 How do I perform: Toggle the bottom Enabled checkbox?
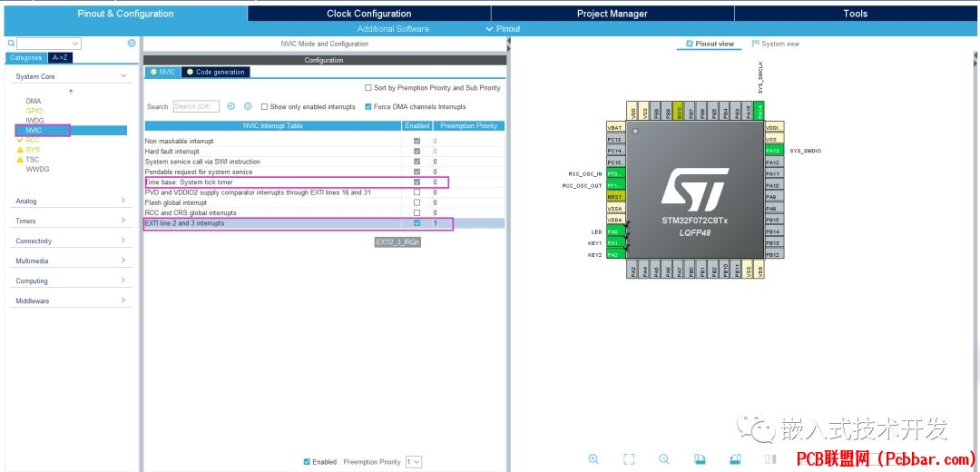click(x=307, y=462)
